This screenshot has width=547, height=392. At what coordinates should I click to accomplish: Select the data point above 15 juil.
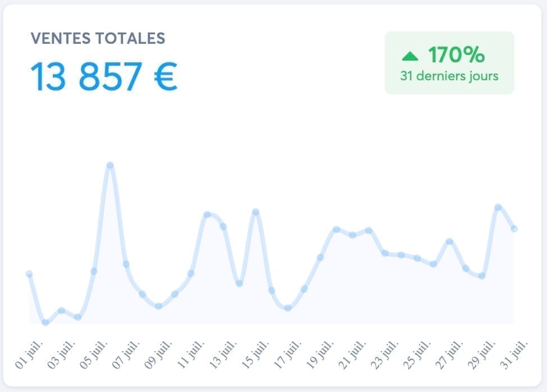tap(256, 212)
